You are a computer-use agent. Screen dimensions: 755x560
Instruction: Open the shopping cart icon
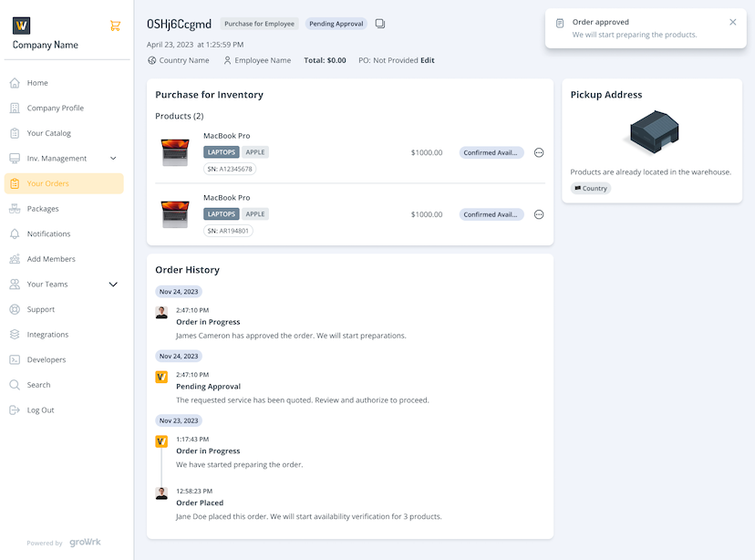(x=115, y=26)
